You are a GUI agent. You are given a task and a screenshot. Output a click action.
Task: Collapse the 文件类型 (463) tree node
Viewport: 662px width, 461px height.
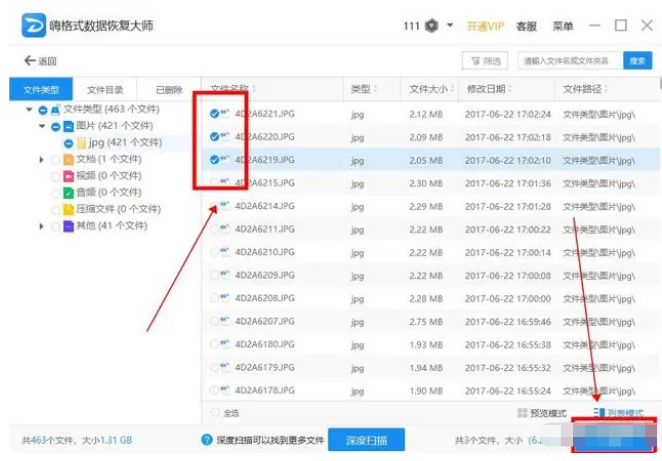tap(29, 109)
